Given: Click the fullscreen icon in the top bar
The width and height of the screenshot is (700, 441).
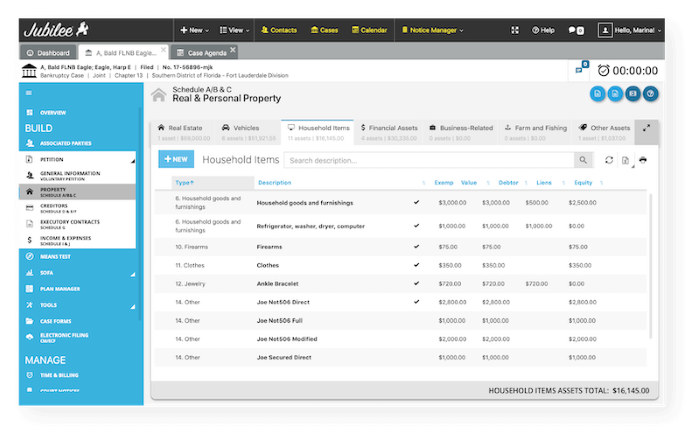Looking at the screenshot, I should click(515, 30).
